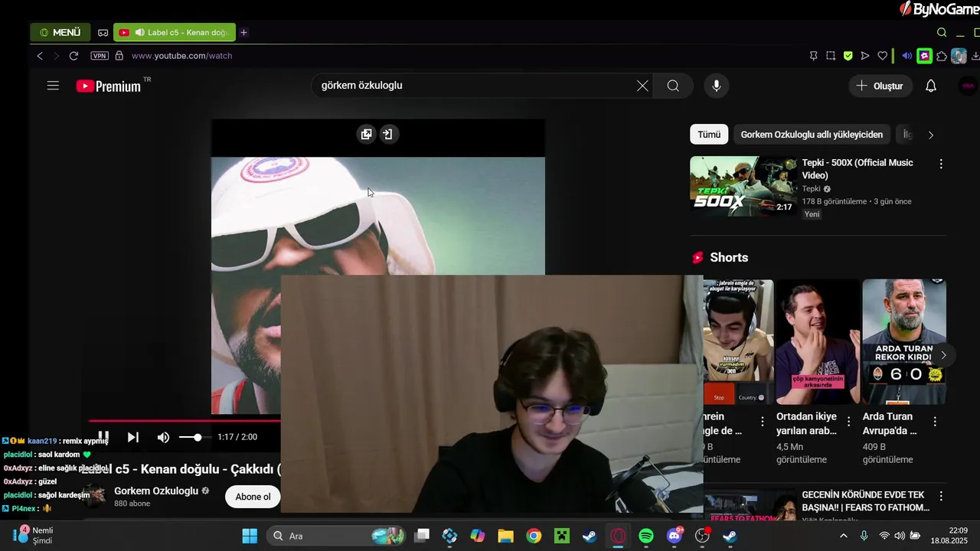Open options for Arda Turan Avrupa'da short
Viewport: 980px width, 551px height.
935,422
